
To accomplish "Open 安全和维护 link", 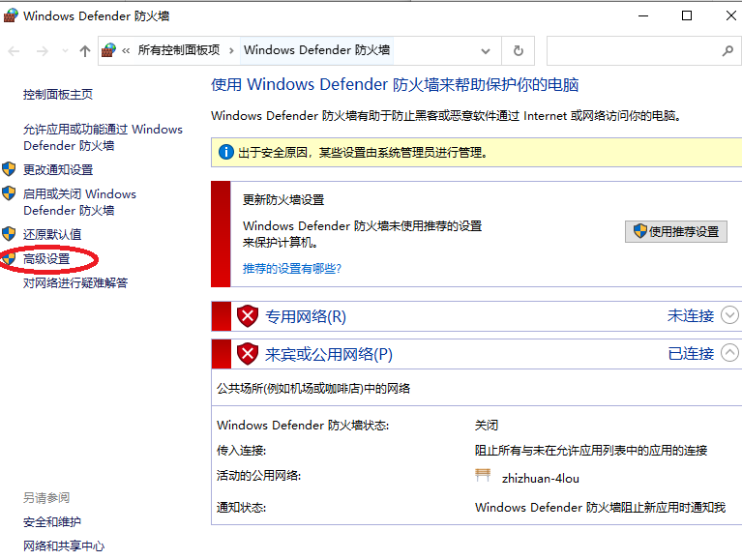I will point(52,522).
